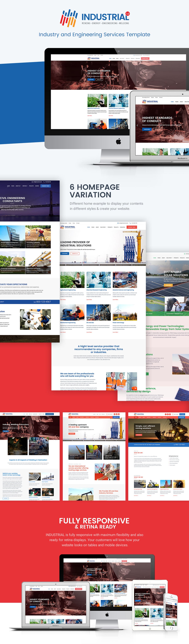Viewport: 189px width, 644px height.
Task: Click Learn More under Material Science and Engineering
Action: click(116, 299)
